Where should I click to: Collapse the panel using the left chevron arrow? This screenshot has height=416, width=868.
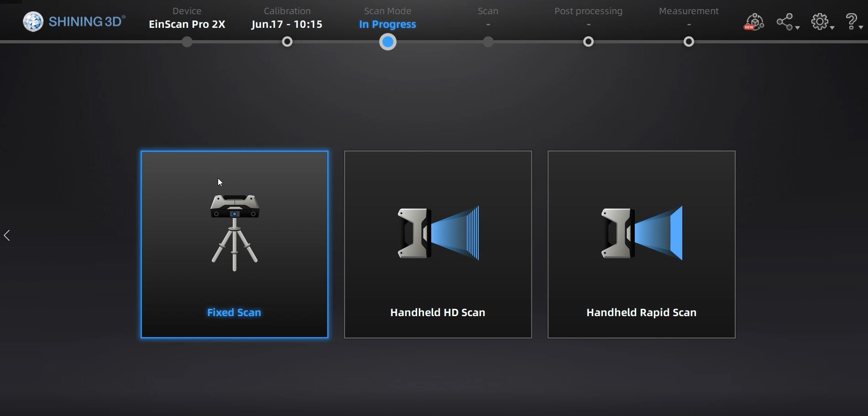point(7,235)
